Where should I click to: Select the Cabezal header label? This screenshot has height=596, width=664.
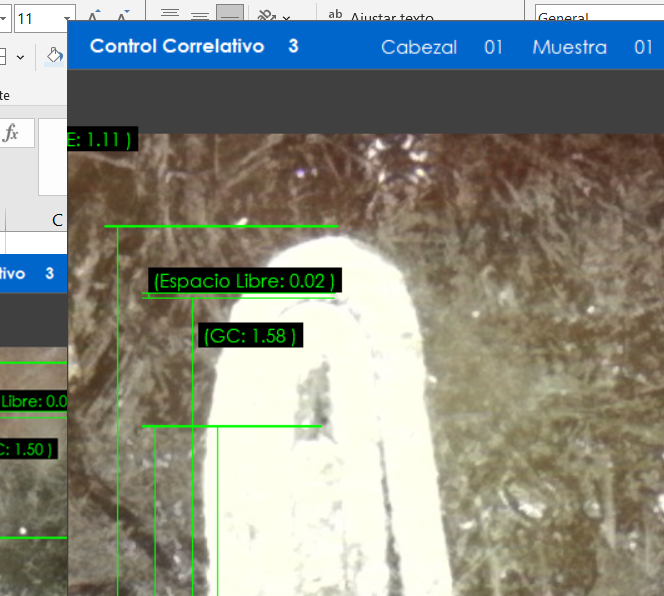click(x=419, y=47)
